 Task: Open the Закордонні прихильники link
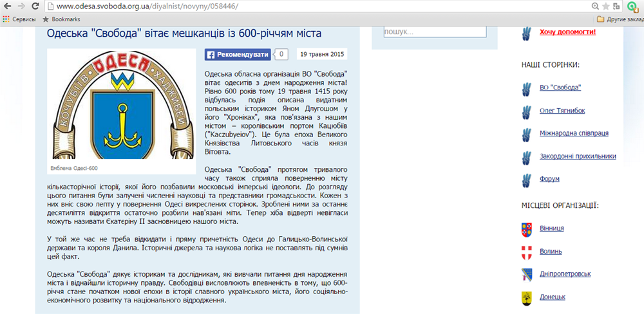(578, 156)
